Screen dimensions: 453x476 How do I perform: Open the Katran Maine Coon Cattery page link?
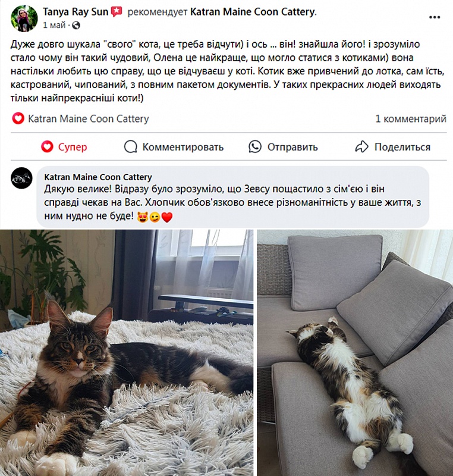coord(252,12)
